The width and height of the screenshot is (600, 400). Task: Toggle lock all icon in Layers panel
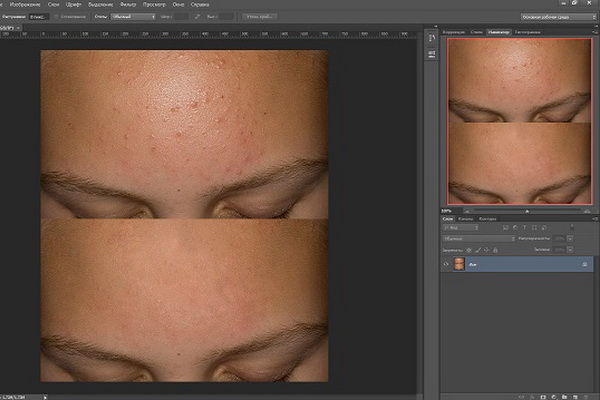[496, 248]
